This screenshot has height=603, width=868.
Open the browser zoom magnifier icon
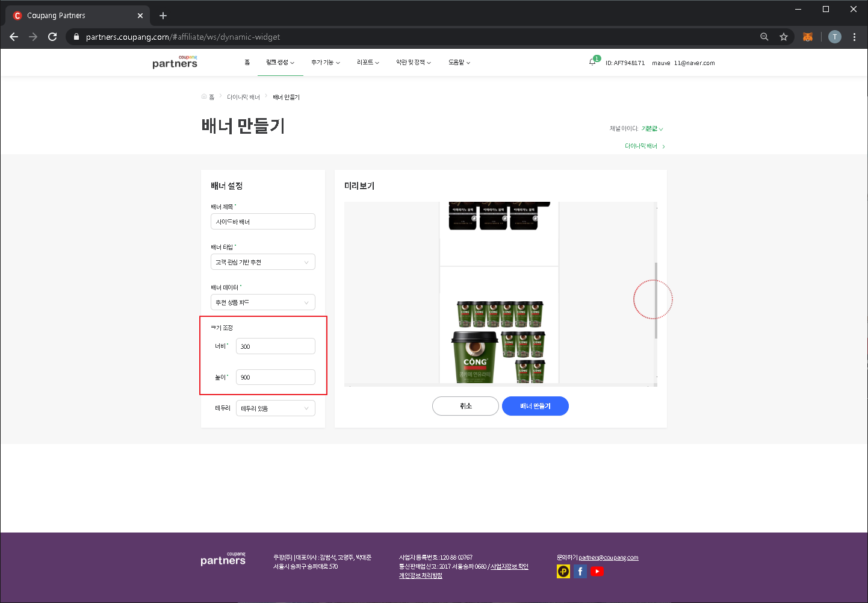(764, 37)
